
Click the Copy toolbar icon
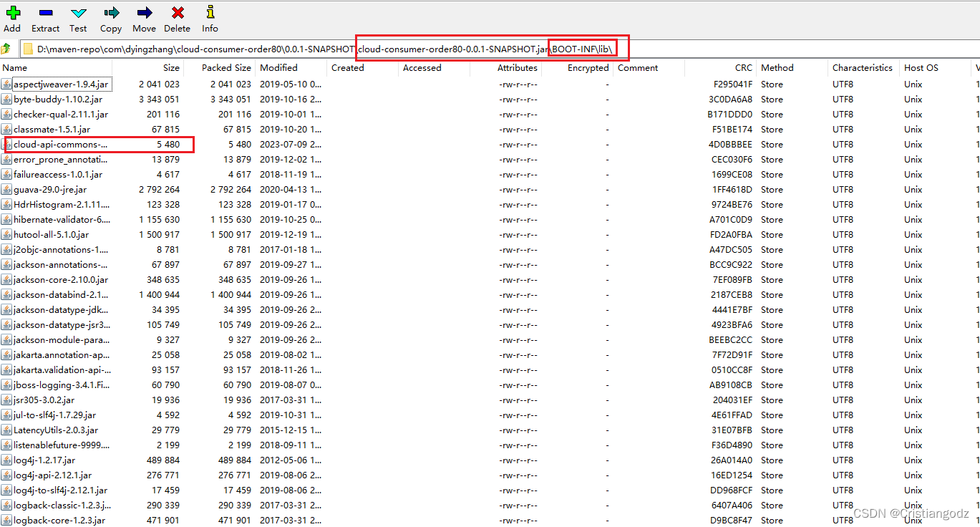pyautogui.click(x=111, y=13)
